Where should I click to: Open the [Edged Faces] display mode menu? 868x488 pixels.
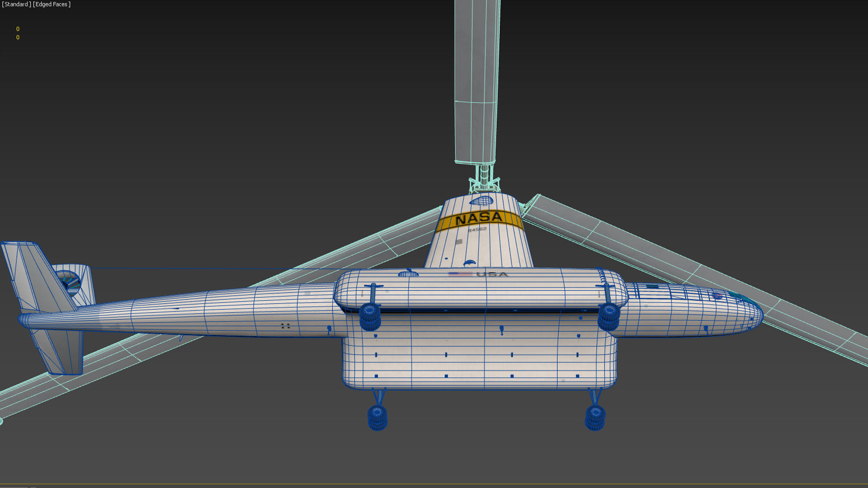tap(51, 4)
